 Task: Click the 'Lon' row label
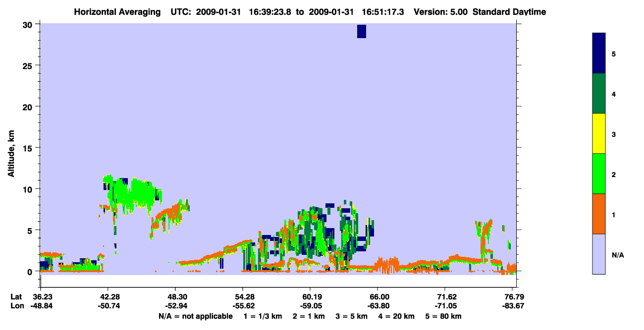[x=17, y=306]
